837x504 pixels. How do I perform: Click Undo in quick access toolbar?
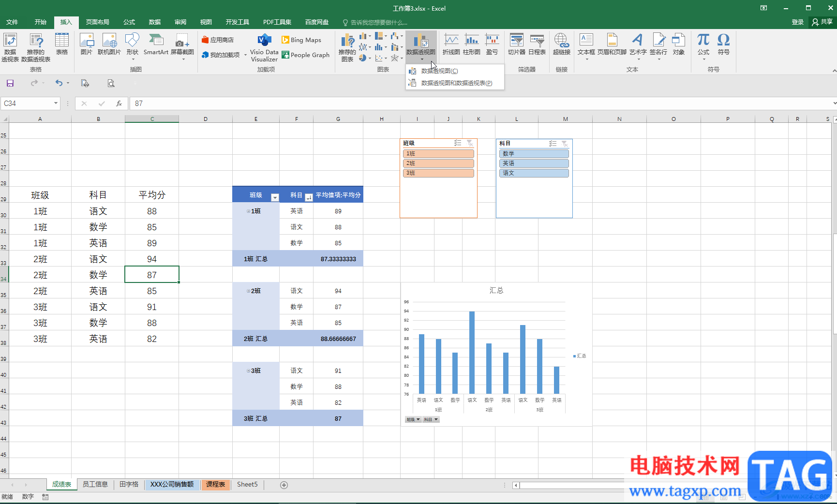[59, 83]
